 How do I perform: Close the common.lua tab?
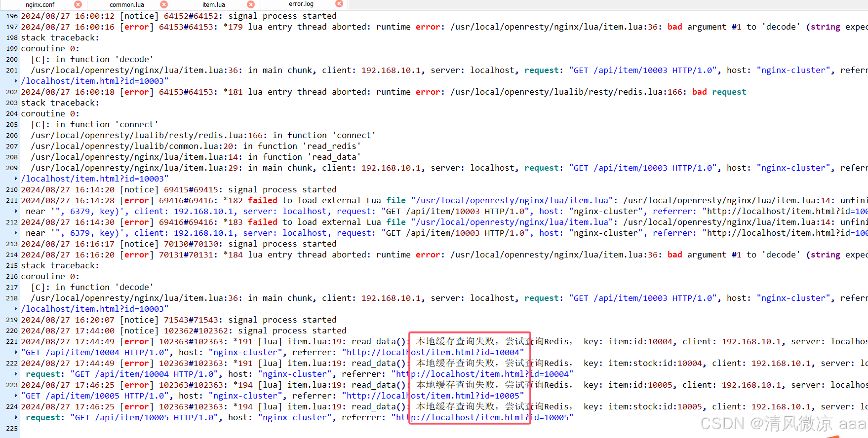(x=164, y=4)
